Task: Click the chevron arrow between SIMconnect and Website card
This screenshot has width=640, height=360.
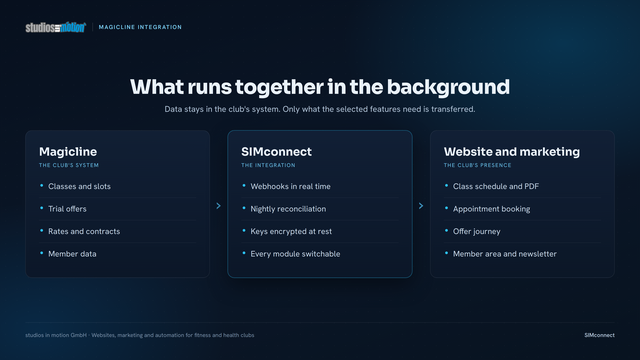Action: 421,206
